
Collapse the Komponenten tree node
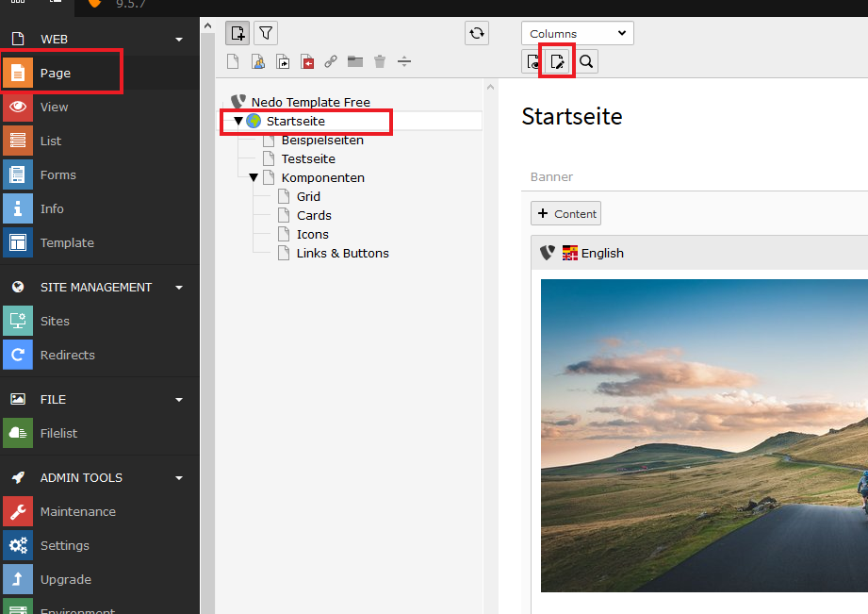point(254,178)
